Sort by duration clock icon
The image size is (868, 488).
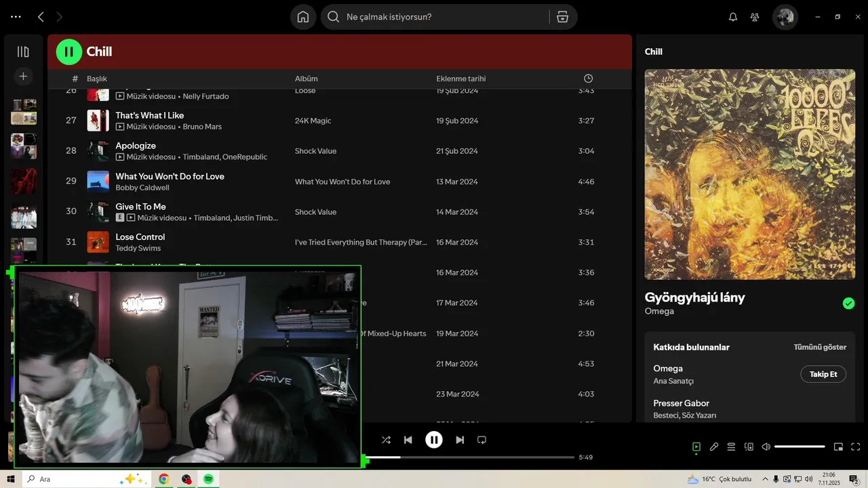click(588, 79)
